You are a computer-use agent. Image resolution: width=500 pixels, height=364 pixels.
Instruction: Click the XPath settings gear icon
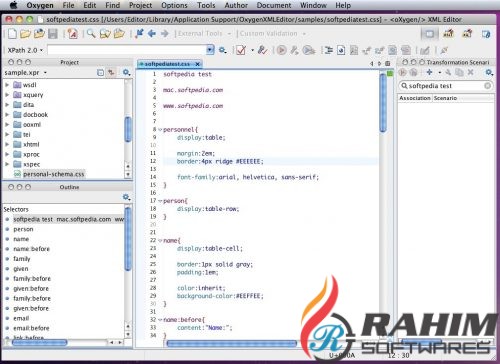[222, 50]
